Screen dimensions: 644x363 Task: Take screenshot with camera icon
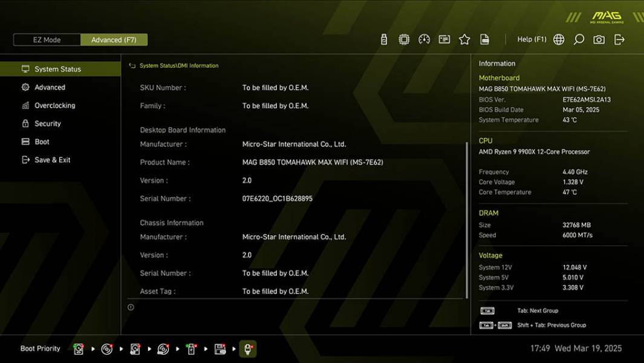(x=599, y=39)
